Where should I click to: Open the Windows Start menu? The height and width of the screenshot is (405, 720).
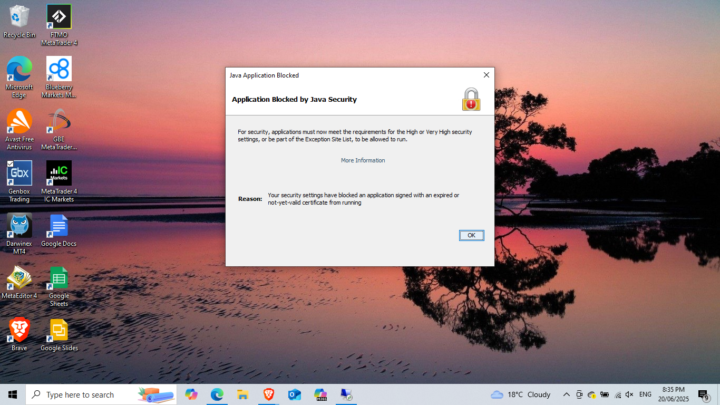click(x=12, y=394)
